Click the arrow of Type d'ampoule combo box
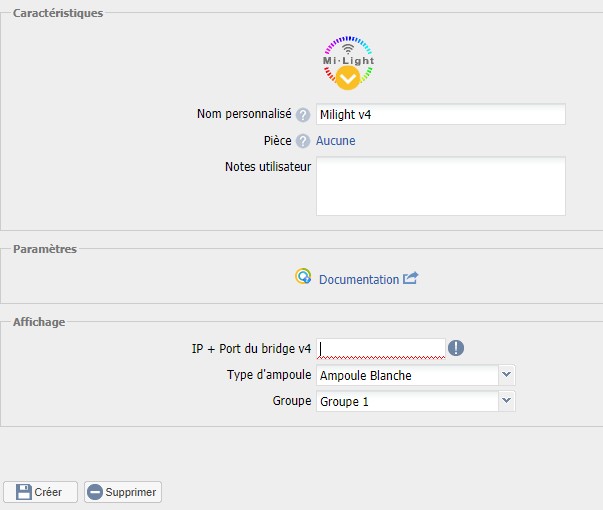 pos(506,375)
